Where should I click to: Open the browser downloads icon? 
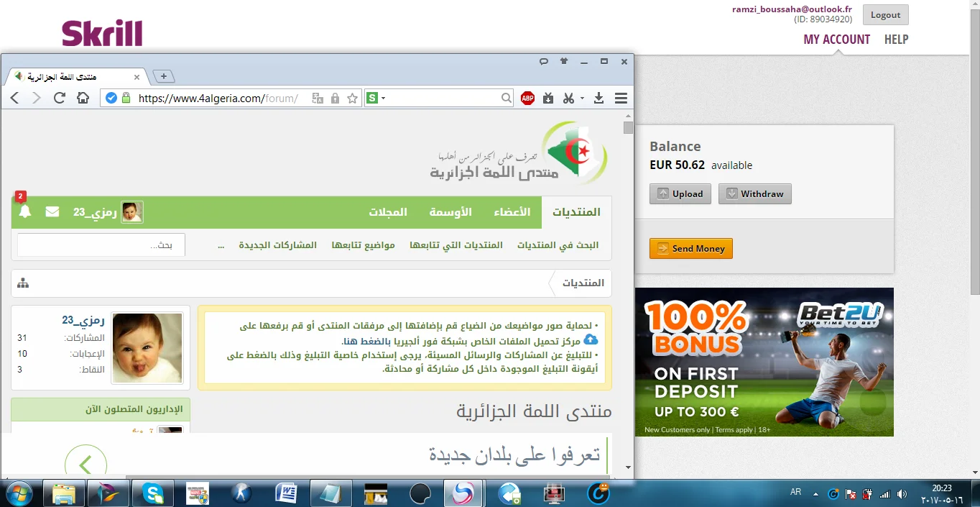598,98
